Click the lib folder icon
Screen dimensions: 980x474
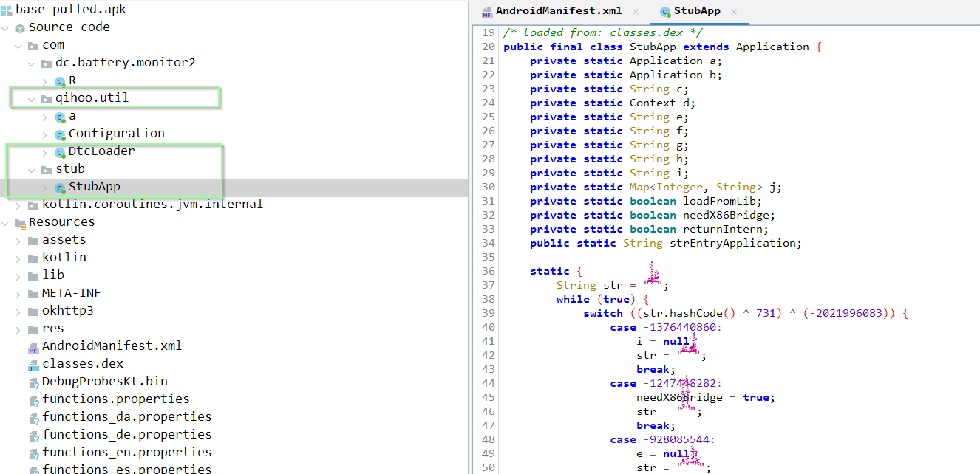[33, 276]
